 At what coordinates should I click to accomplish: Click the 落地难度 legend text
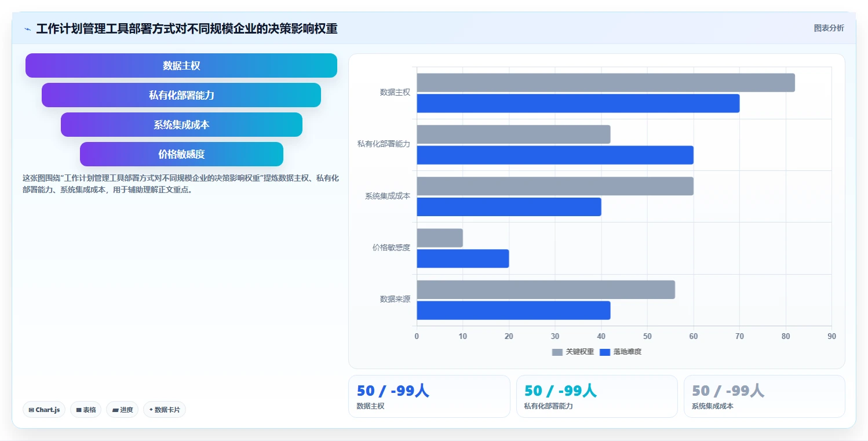click(628, 352)
